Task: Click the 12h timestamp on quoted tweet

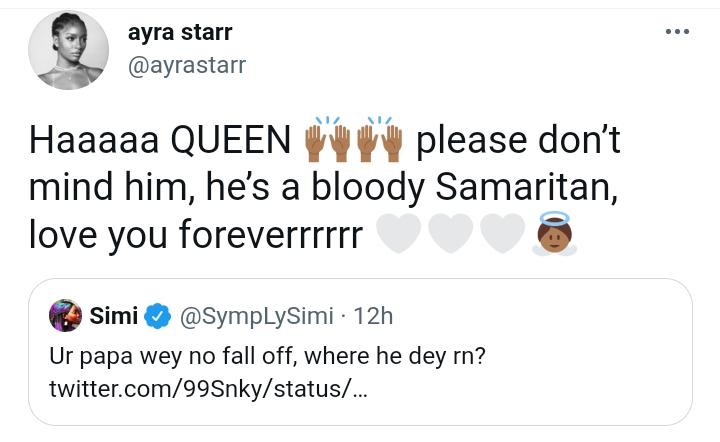Action: 374,317
